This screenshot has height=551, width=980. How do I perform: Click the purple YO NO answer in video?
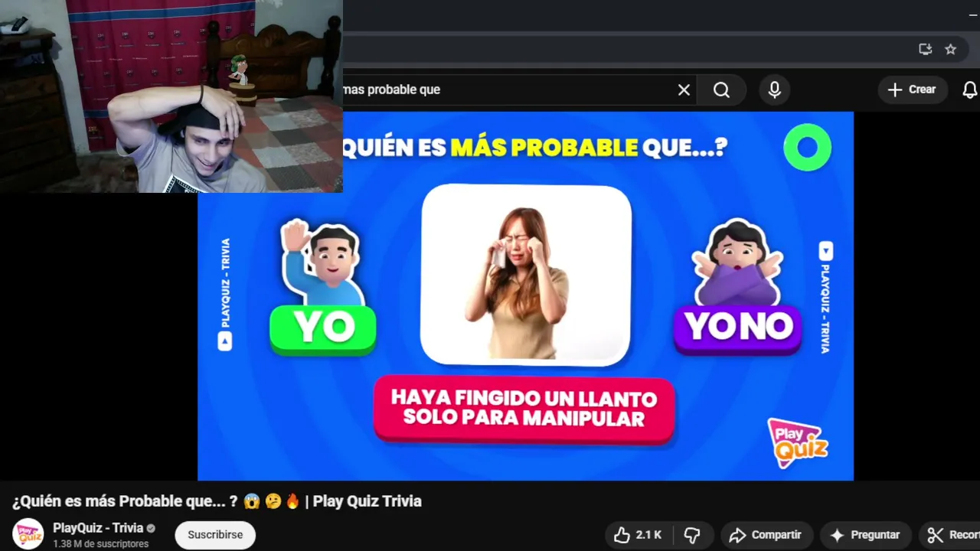pos(738,328)
